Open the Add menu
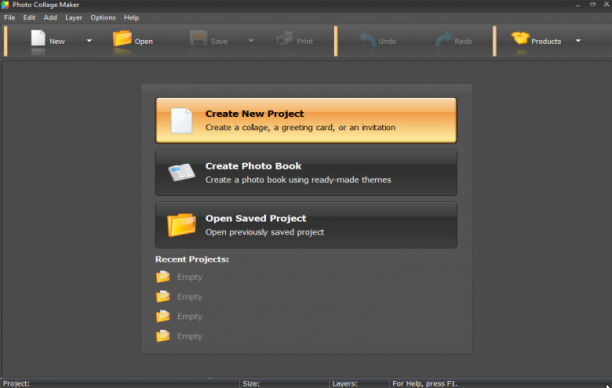 50,18
